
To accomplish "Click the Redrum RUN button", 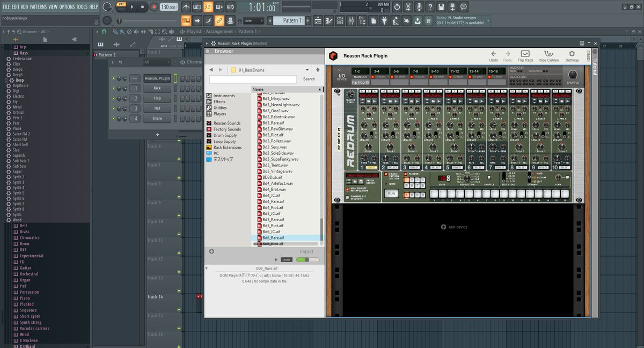I will point(391,193).
